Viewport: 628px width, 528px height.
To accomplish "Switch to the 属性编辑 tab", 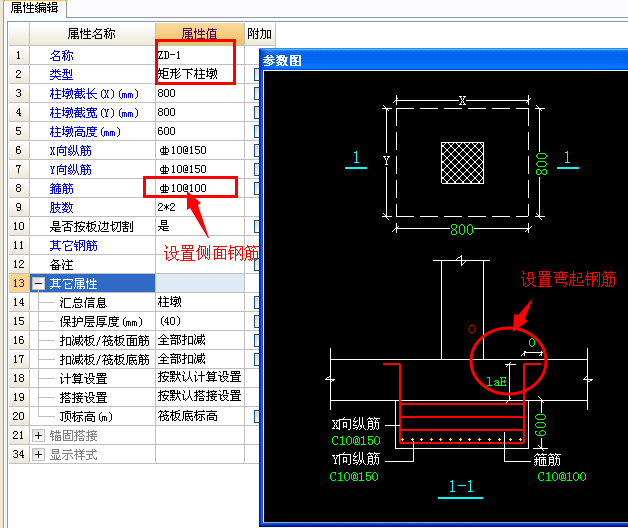I will point(34,7).
